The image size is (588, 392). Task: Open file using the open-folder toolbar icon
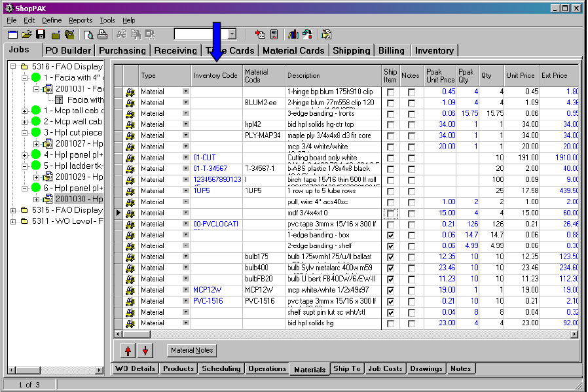tap(27, 34)
